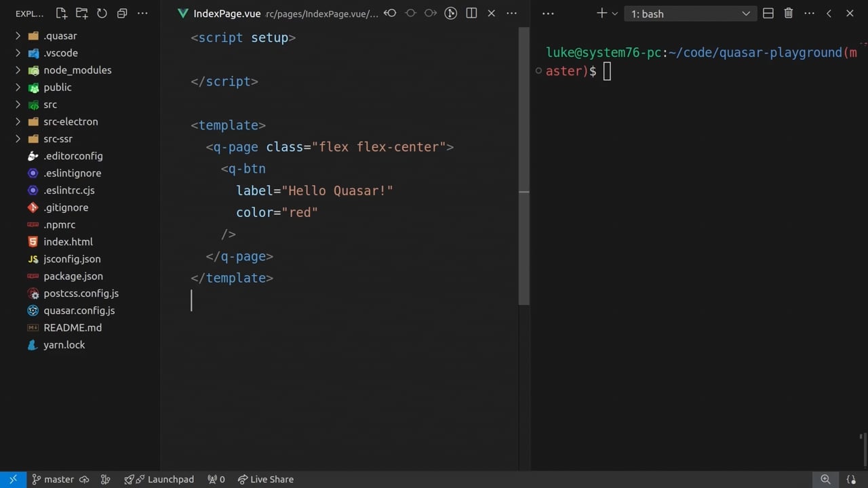Open terminal more actions ellipsis
This screenshot has height=488, width=868.
[809, 14]
